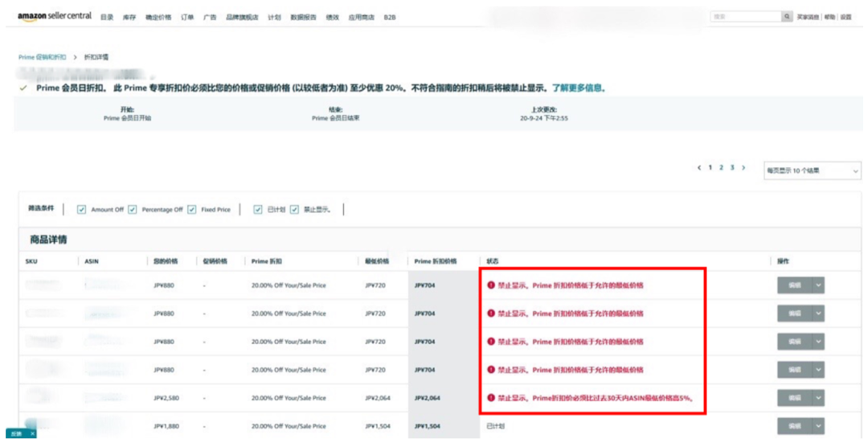Click the Amazon Seller Central logo
The image size is (868, 447).
tap(55, 16)
